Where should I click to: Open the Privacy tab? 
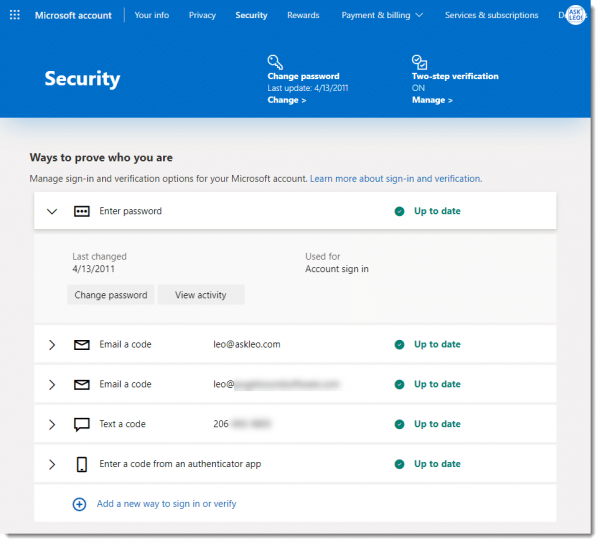(202, 15)
